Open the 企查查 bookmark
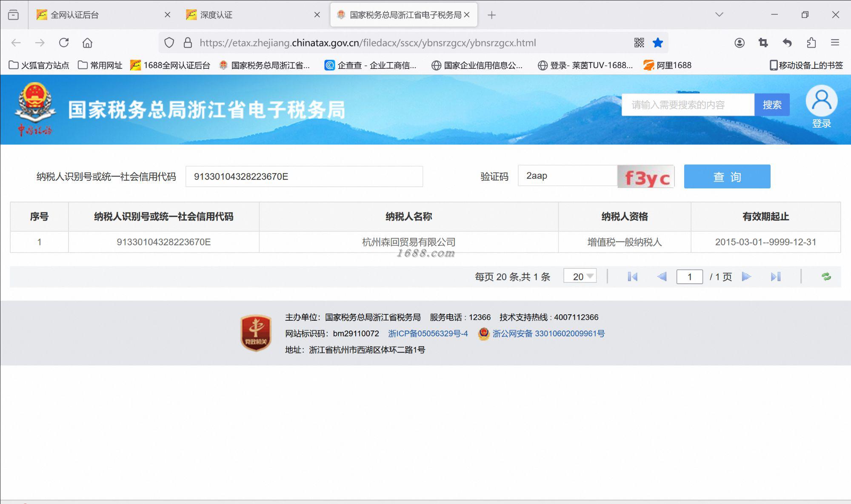The height and width of the screenshot is (504, 851). [x=370, y=65]
